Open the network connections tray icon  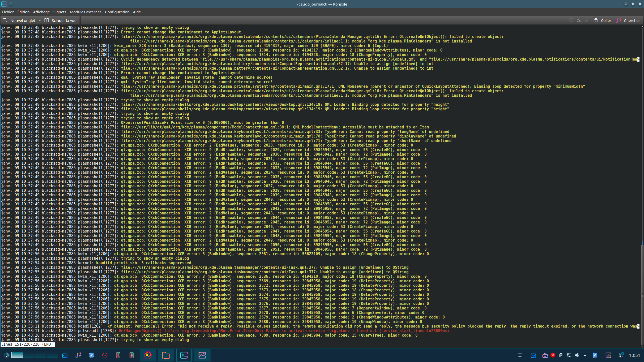[x=569, y=355]
